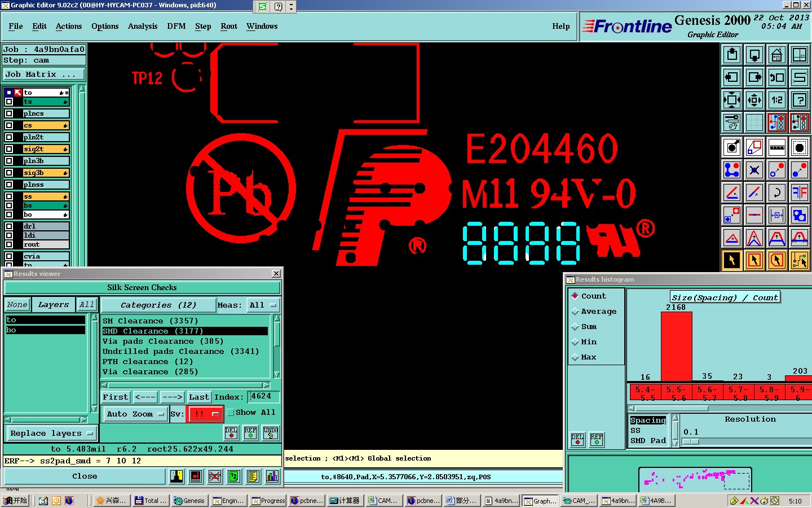812x508 pixels.
Task: Select the ruler measurement tool
Action: pyautogui.click(x=777, y=147)
